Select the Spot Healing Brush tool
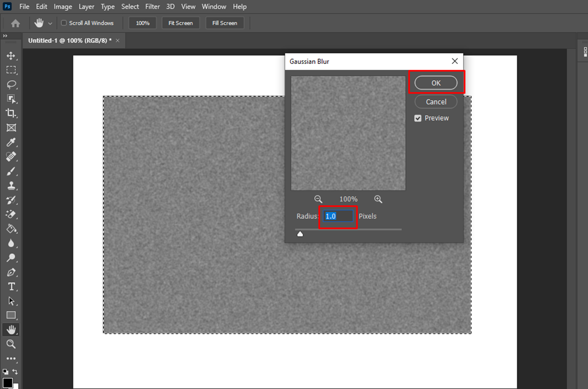Image resolution: width=588 pixels, height=389 pixels. click(x=11, y=156)
